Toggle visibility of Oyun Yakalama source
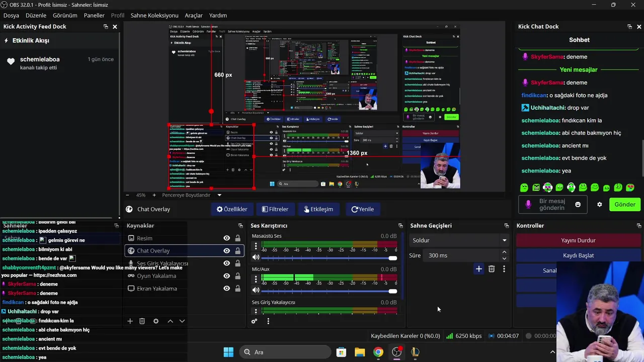Image resolution: width=644 pixels, height=362 pixels. [x=226, y=276]
